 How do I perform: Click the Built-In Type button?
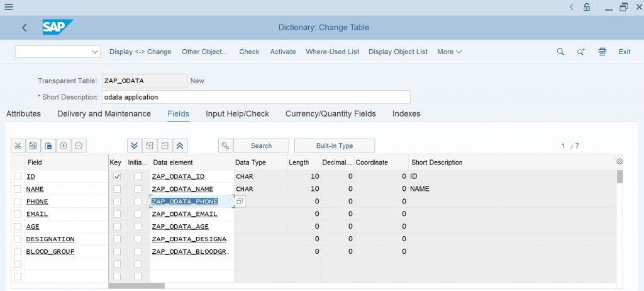tap(335, 145)
